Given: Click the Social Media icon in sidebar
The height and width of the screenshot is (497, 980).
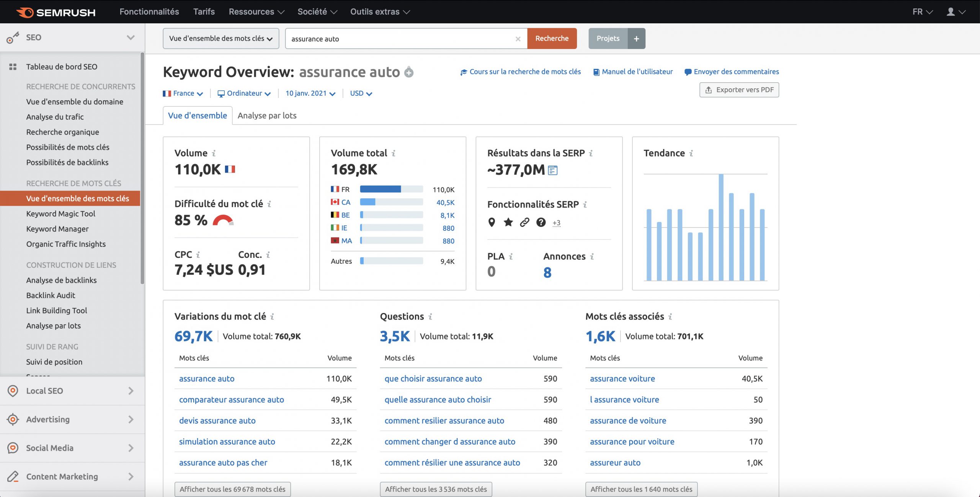Looking at the screenshot, I should [x=13, y=448].
